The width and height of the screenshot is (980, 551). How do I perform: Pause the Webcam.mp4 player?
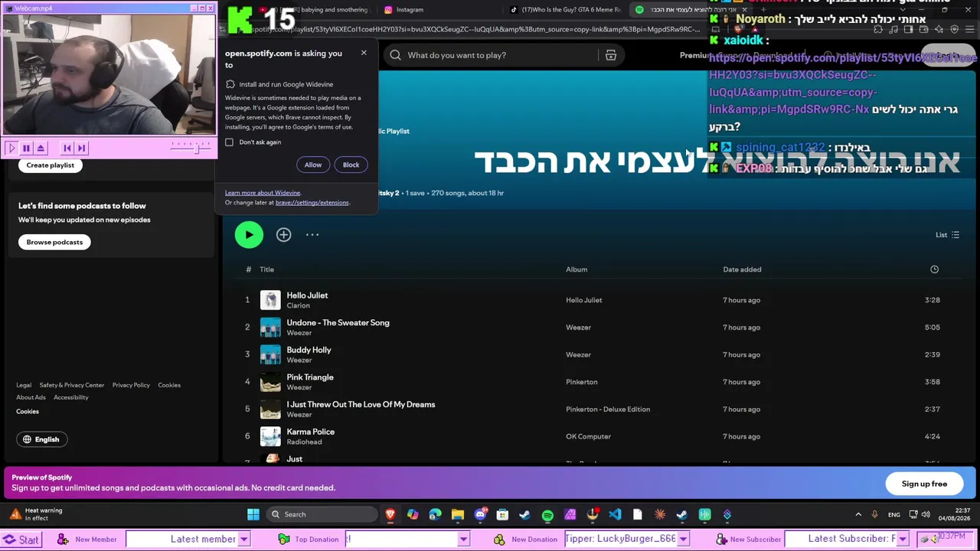coord(26,148)
